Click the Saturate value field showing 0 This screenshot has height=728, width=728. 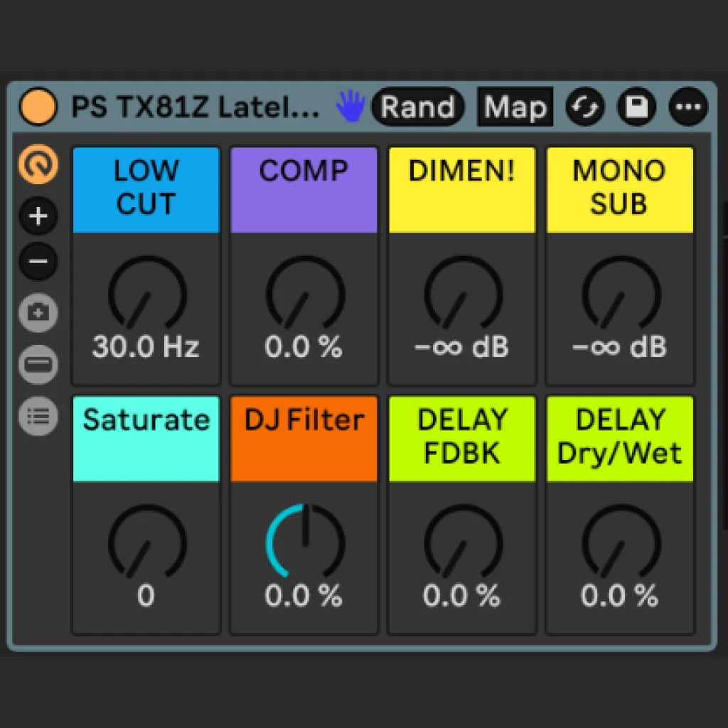(146, 596)
